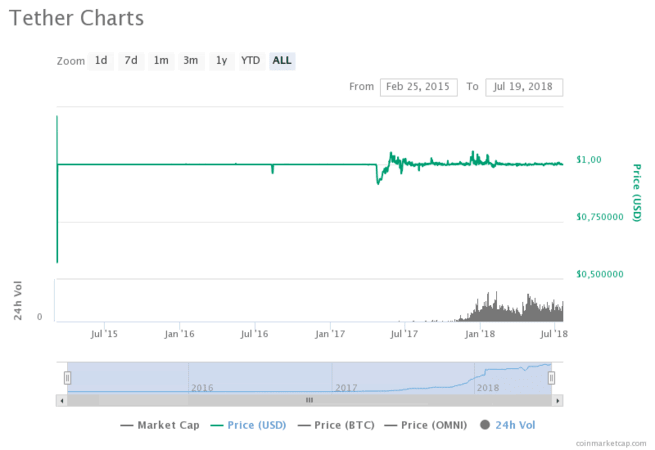Enable the Price (OMNI) series
Viewport: 655px width, 450px height.
point(429,425)
